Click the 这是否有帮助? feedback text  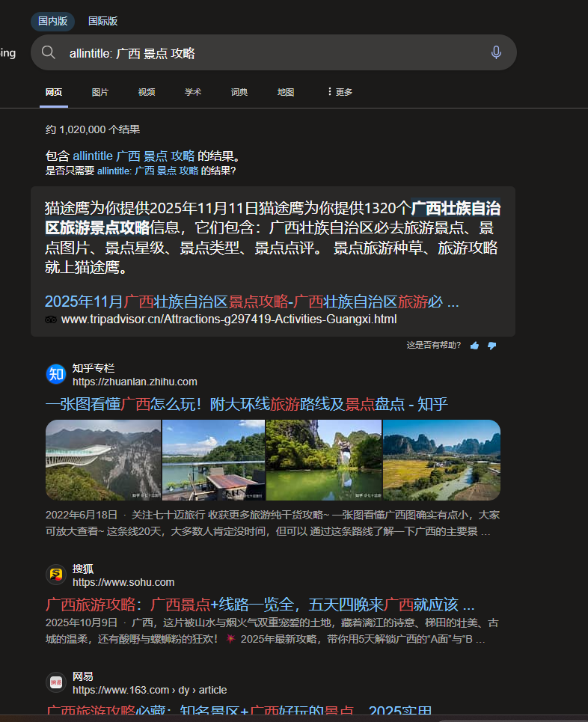pos(434,345)
